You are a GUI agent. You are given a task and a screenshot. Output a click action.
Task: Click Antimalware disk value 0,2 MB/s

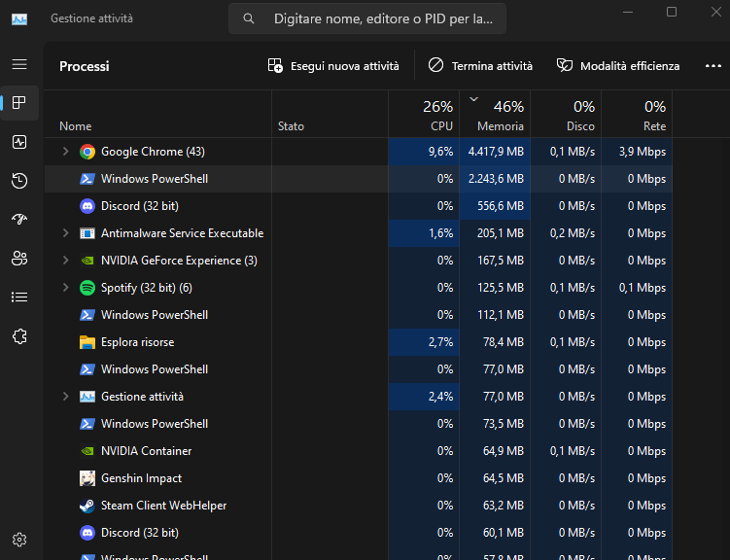point(572,233)
